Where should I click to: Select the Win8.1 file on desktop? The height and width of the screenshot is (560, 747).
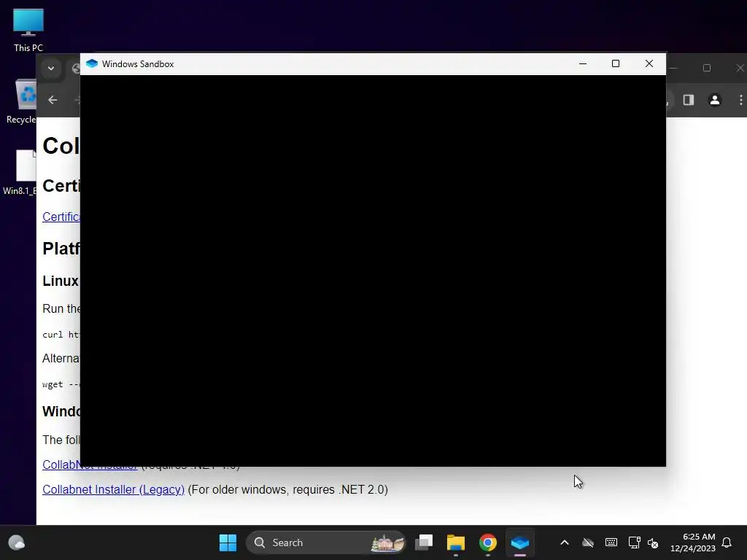(21, 172)
